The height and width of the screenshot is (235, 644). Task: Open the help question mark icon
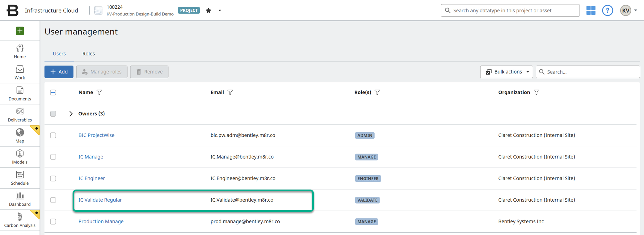(x=607, y=11)
